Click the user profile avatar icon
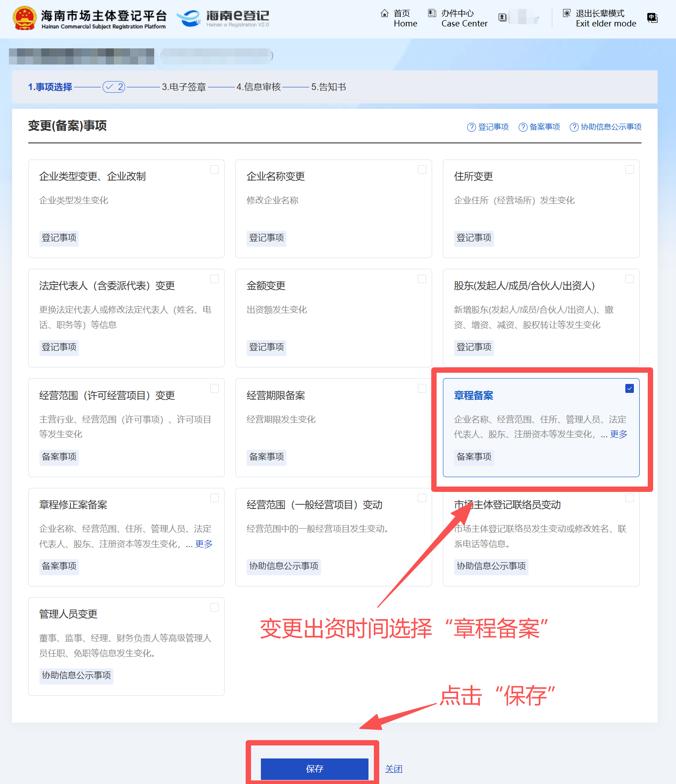 503,17
